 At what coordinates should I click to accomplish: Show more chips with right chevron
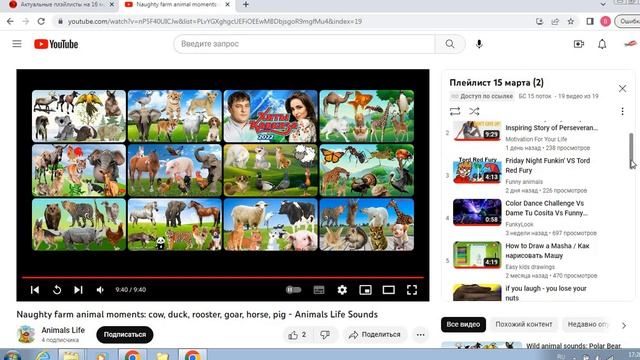(624, 325)
